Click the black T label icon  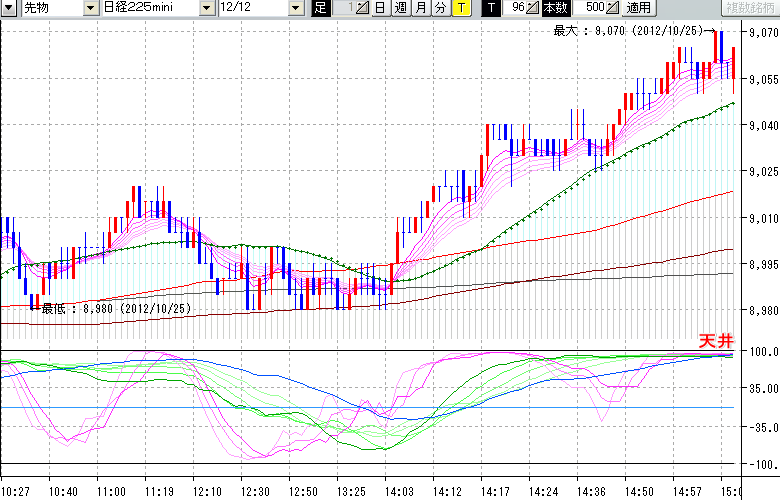point(489,8)
